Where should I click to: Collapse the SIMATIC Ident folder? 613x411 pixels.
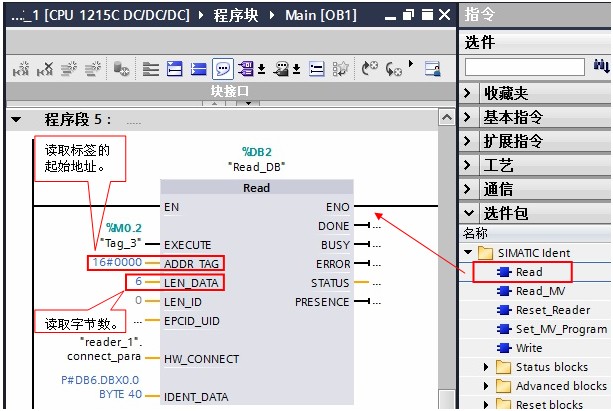click(x=468, y=252)
